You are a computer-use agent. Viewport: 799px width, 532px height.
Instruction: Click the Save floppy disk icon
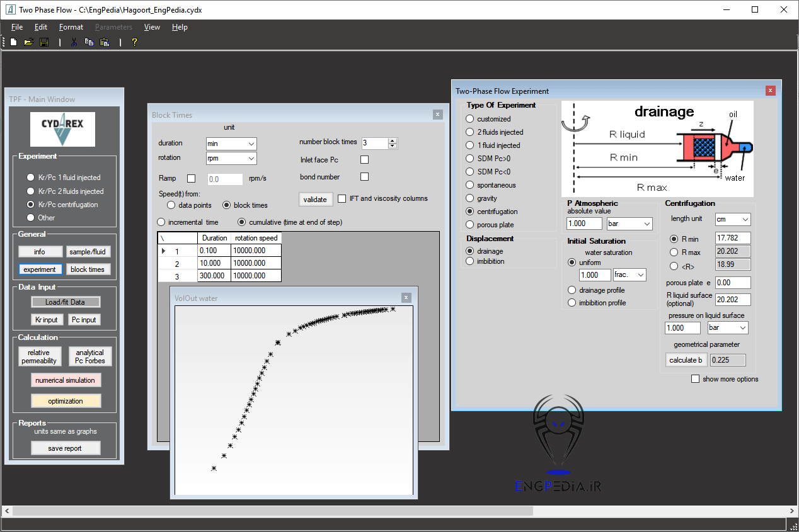click(x=44, y=42)
